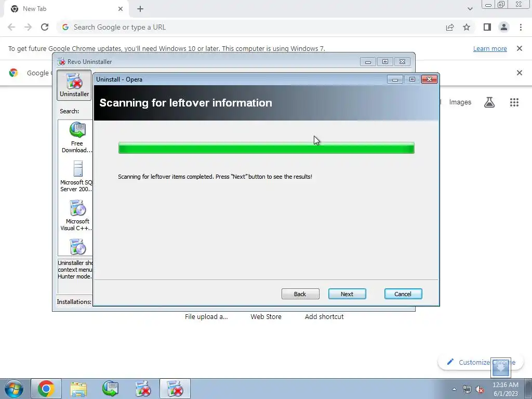This screenshot has height=399, width=532.
Task: Dismiss the Google Chrome default browser bar
Action: 519,73
